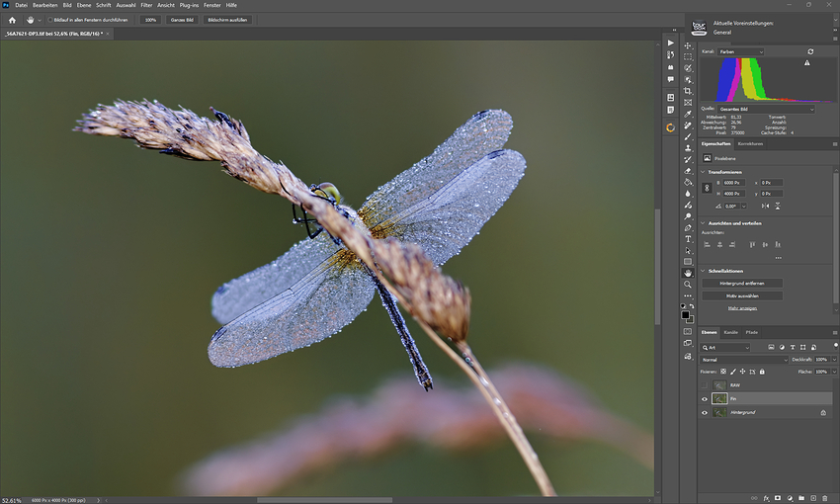Enable 'Bildlauf in allen Fenstern durchführen' option

(49, 20)
